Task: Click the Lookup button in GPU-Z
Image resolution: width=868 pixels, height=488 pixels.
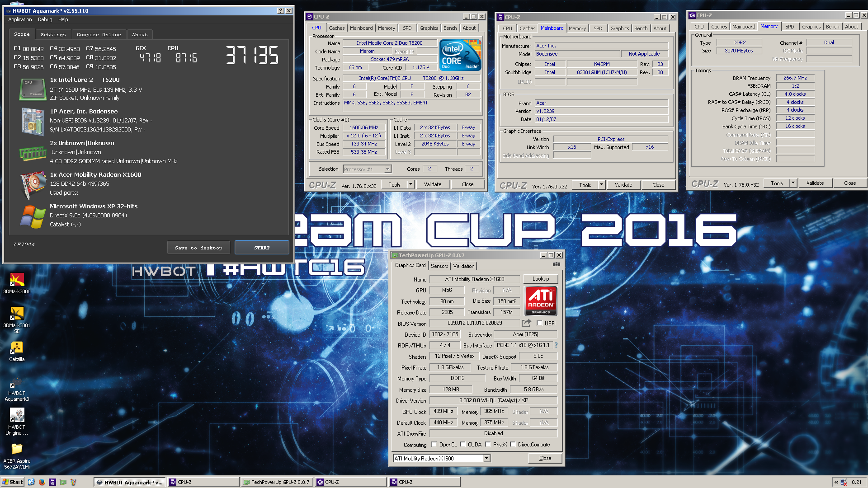Action: pyautogui.click(x=541, y=279)
